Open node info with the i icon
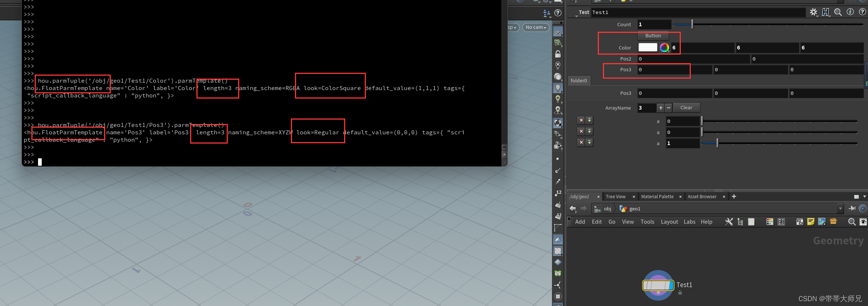 tap(850, 12)
